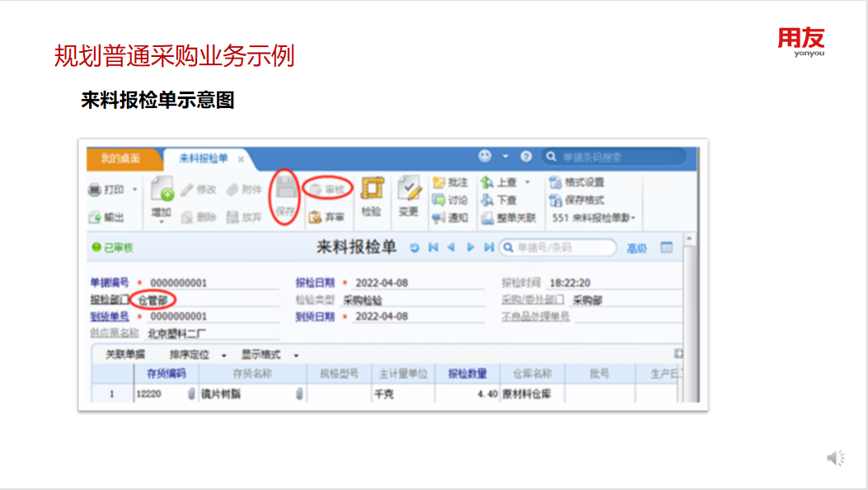Click the 上查 trace-up icon
The width and height of the screenshot is (868, 490).
tap(487, 182)
